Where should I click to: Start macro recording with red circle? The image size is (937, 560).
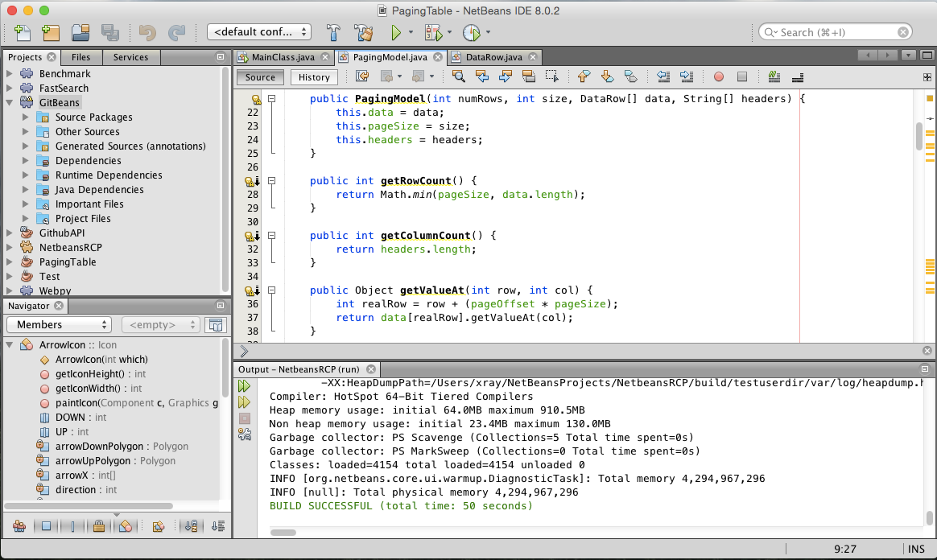719,76
